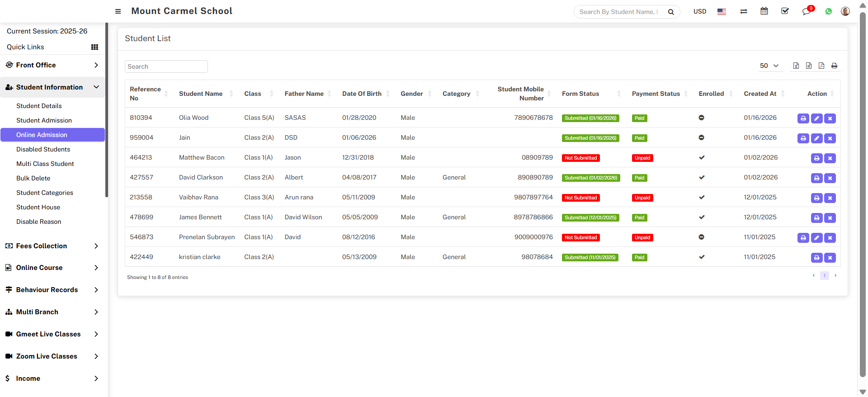Print Vaibhav Rana's admission form
The image size is (868, 397).
click(816, 198)
